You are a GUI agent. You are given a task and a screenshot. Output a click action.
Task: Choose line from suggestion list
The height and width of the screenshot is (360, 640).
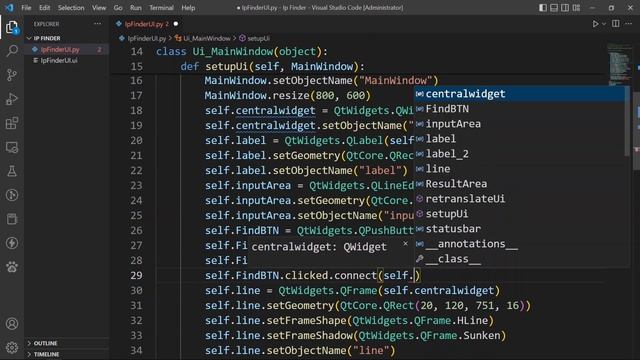pos(520,169)
